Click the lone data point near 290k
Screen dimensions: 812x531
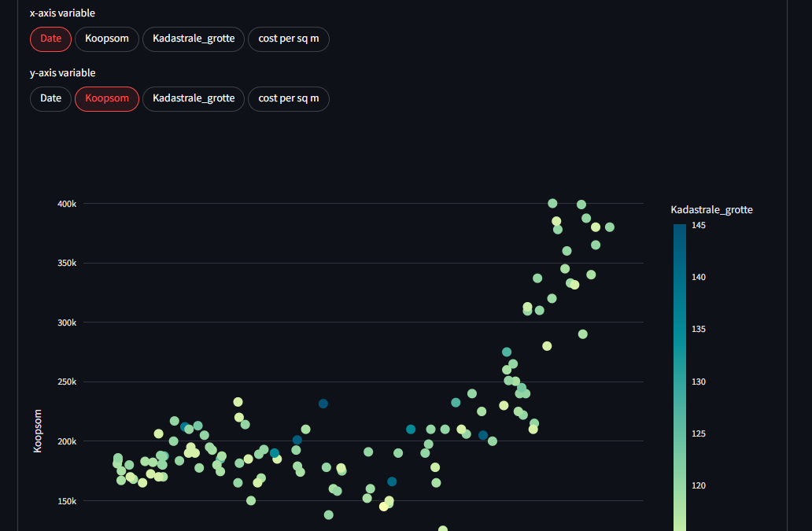(x=583, y=334)
